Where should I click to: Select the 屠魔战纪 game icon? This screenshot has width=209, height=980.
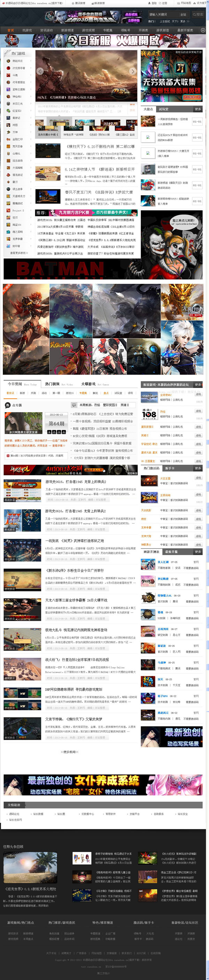8,203
